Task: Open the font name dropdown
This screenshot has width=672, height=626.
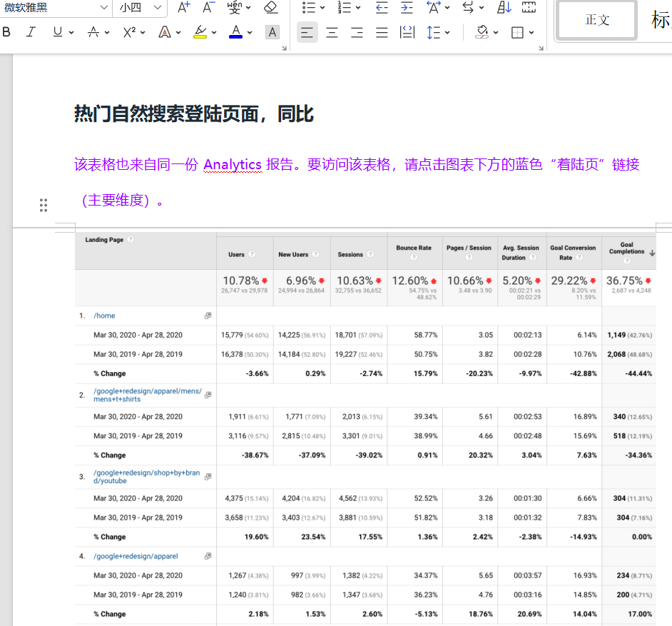Action: click(x=104, y=8)
